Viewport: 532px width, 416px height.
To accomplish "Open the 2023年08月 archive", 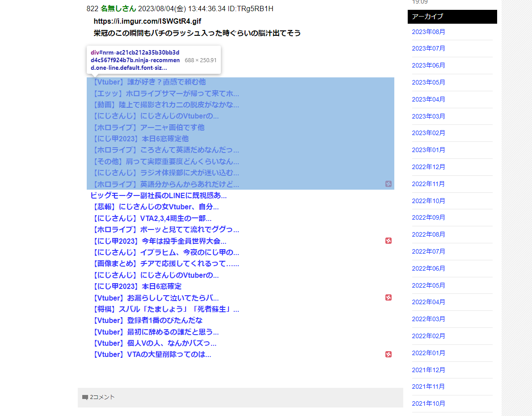I will pos(428,32).
